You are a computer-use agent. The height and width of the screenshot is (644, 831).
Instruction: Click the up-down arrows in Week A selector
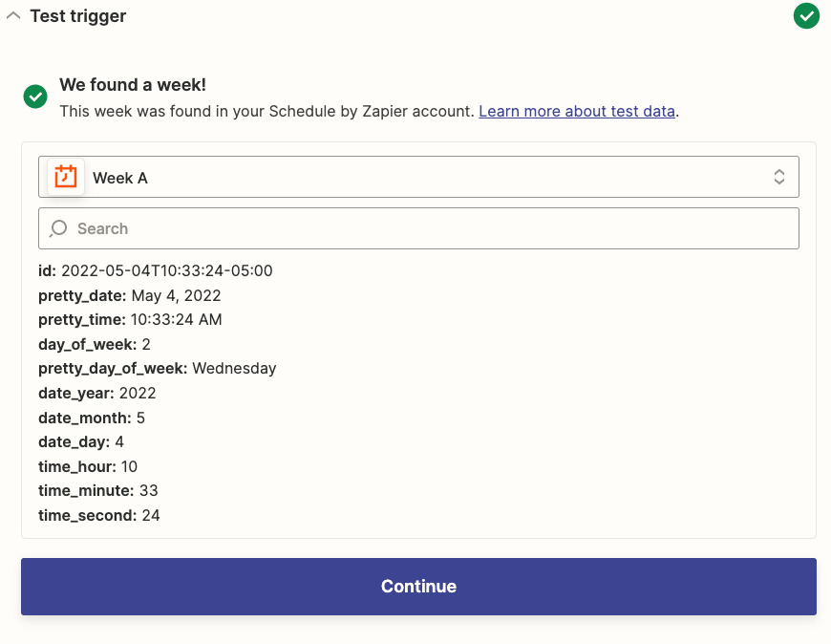(x=778, y=177)
